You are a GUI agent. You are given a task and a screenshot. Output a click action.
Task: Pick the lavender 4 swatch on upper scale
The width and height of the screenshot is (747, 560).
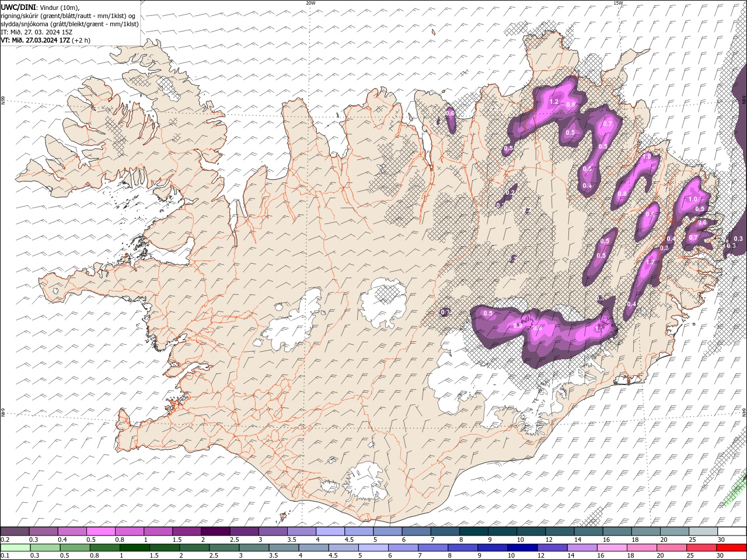point(330,531)
